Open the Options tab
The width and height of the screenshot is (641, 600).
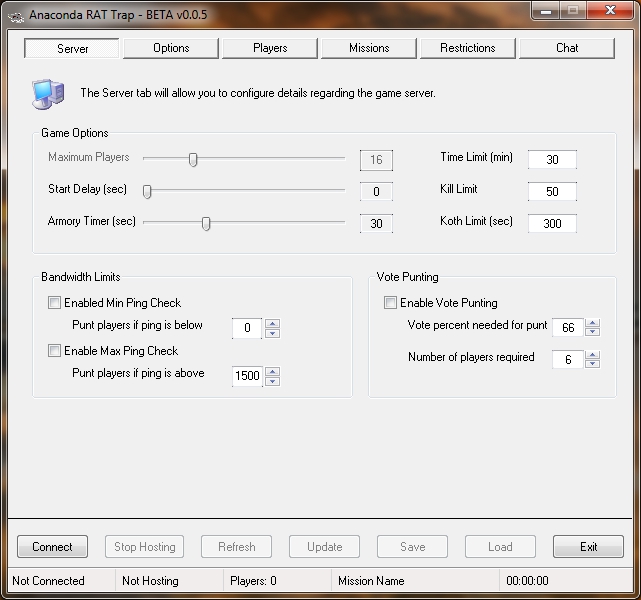click(171, 49)
